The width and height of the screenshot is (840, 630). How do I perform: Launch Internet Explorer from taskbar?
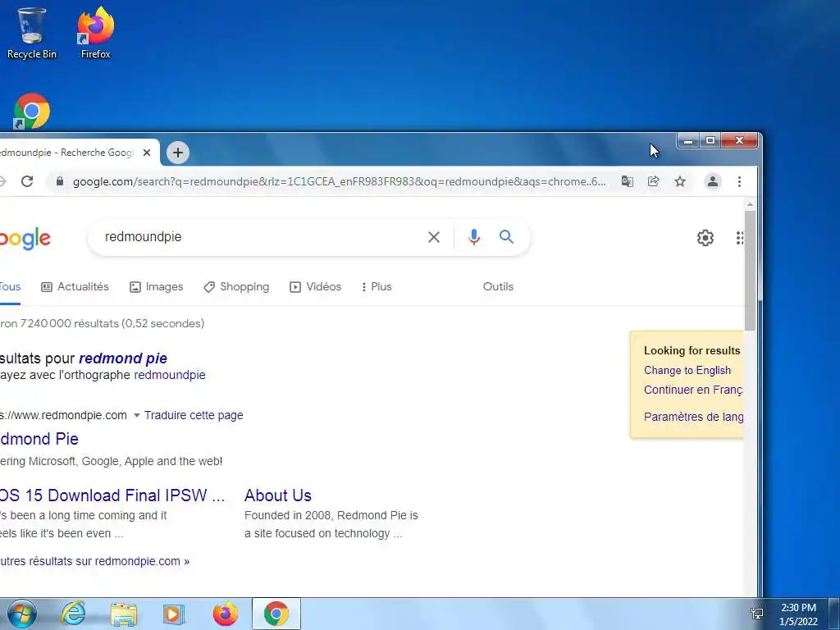(73, 614)
